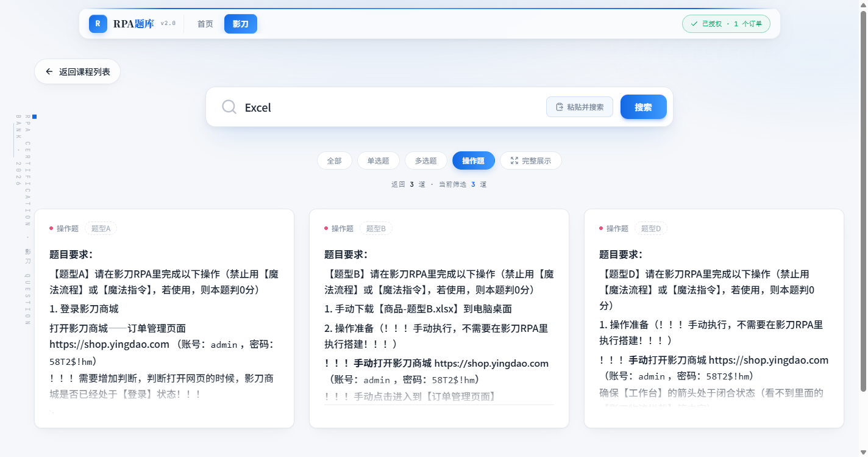Click the expand icon in 完整展示
Viewport: 868px width, 457px height.
(x=514, y=160)
